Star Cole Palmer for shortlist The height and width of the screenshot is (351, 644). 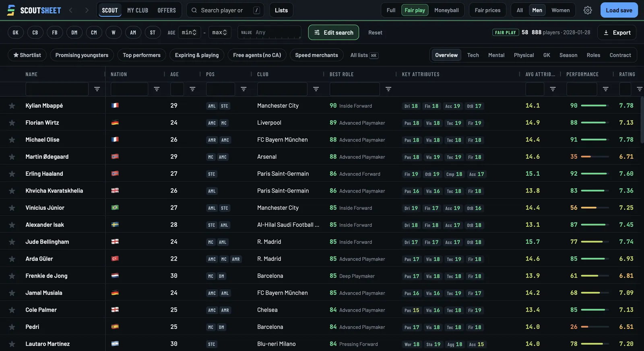click(12, 310)
